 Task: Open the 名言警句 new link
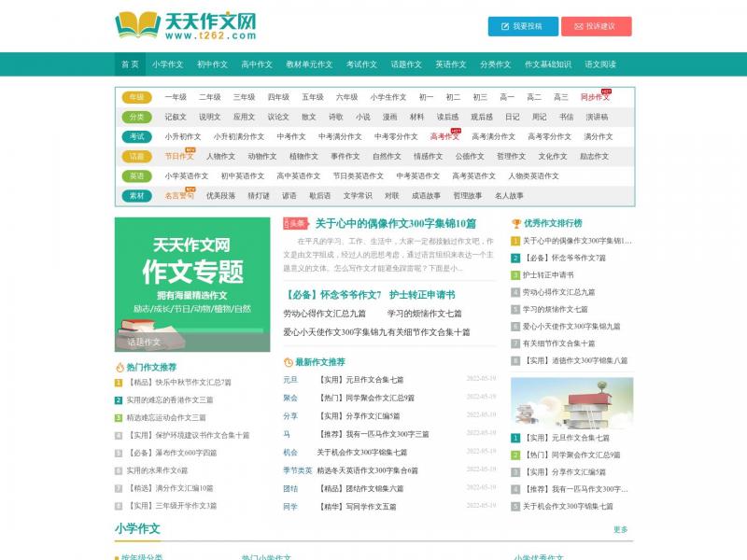click(179, 196)
